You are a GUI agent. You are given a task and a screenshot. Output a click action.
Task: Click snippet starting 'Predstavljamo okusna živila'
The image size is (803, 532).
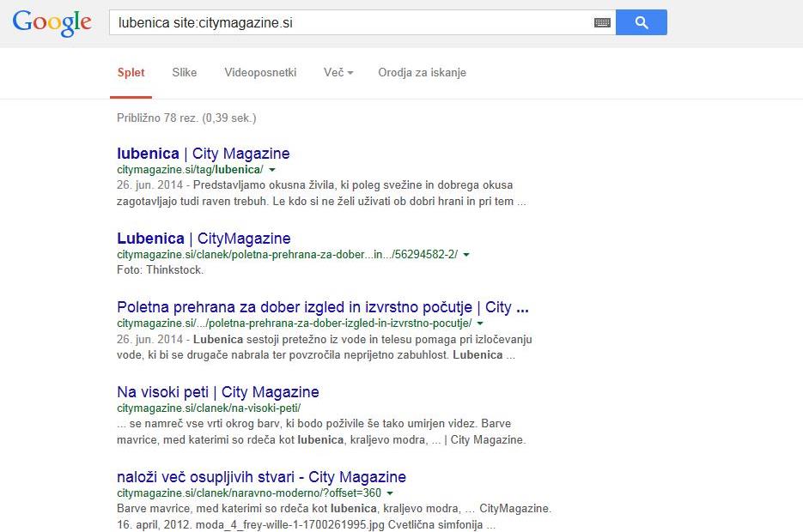click(x=321, y=193)
